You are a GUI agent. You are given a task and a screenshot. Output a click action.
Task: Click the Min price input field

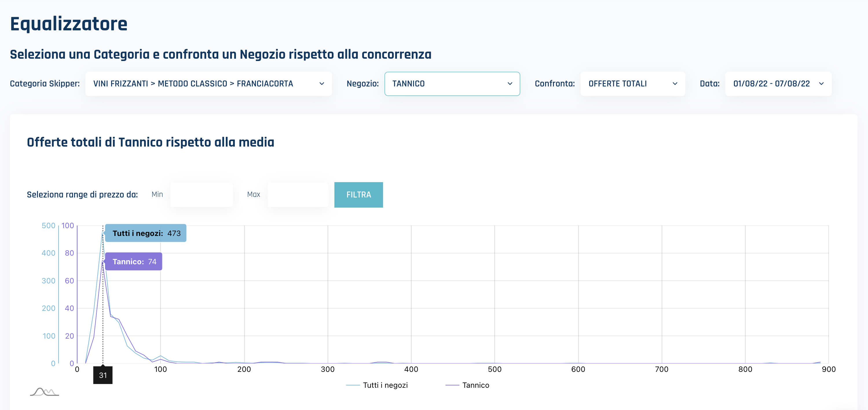click(202, 195)
